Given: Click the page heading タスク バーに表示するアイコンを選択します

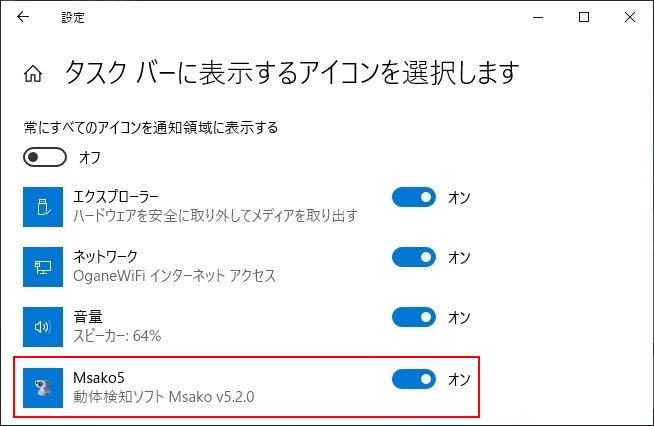Looking at the screenshot, I should click(292, 72).
